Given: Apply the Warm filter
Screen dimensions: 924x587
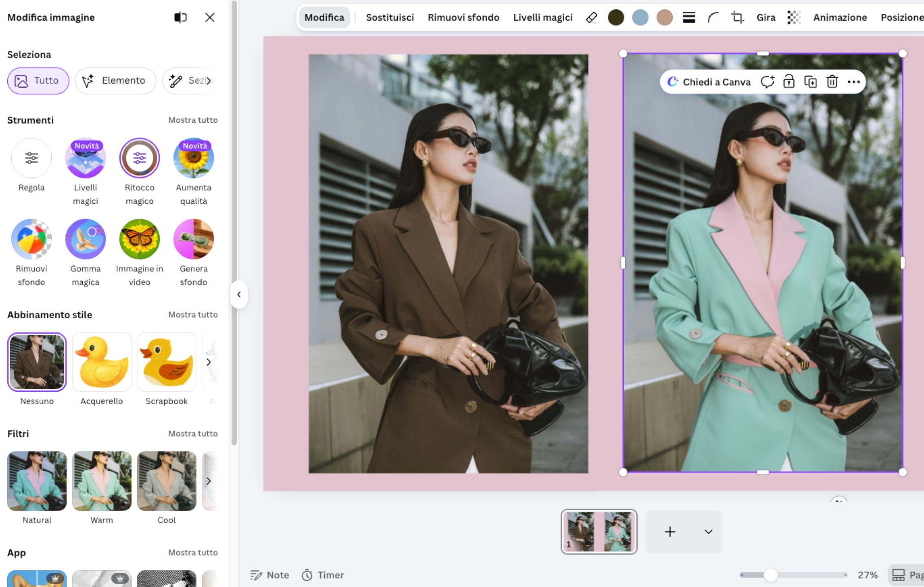Looking at the screenshot, I should click(x=101, y=481).
